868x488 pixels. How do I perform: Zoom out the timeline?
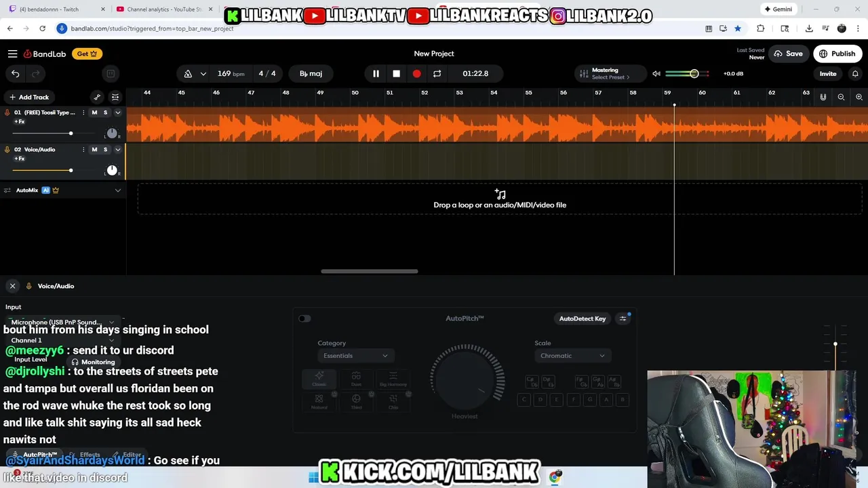pyautogui.click(x=841, y=97)
